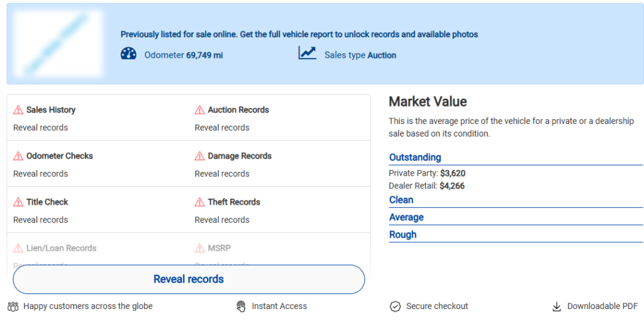Image resolution: width=644 pixels, height=321 pixels.
Task: Click the warning icon beside Auction Records
Action: tap(199, 110)
